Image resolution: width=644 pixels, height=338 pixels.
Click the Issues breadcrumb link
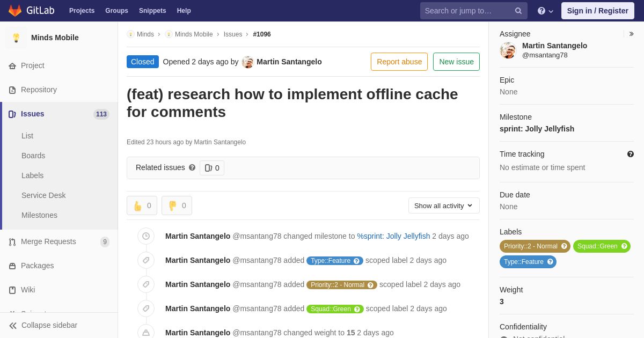tap(233, 34)
